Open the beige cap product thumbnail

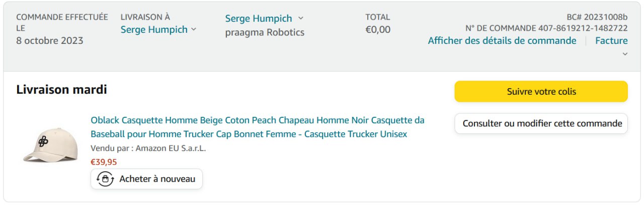pos(50,145)
